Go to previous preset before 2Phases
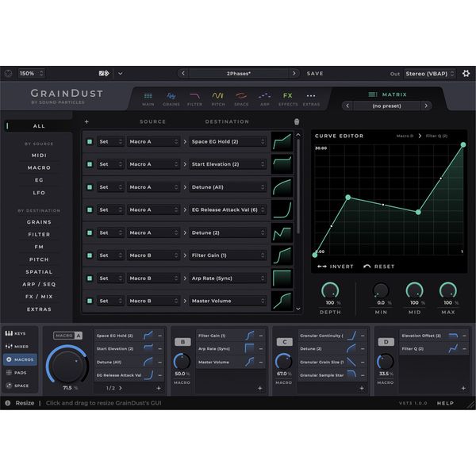Viewport: 476px width, 476px height. [183, 74]
